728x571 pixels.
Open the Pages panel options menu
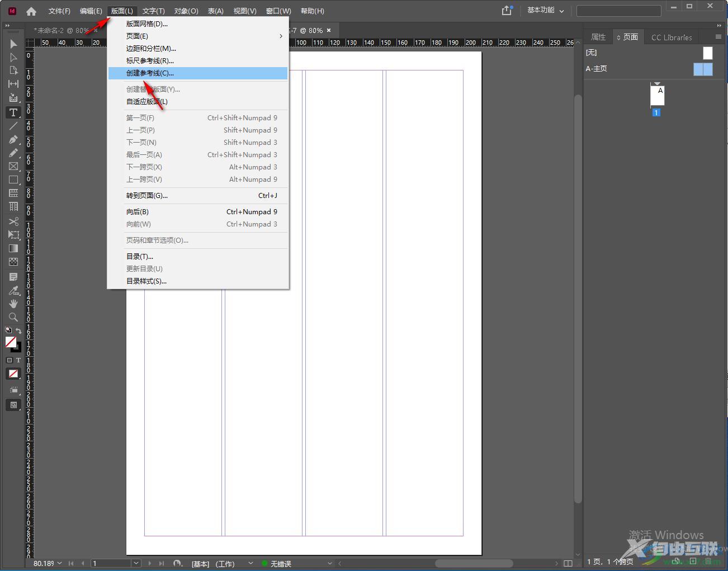pos(718,37)
